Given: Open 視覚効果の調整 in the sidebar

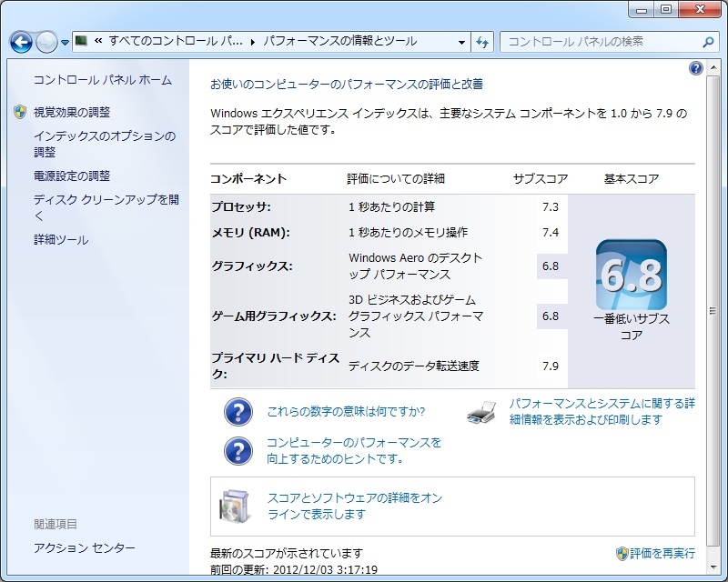Looking at the screenshot, I should 71,112.
